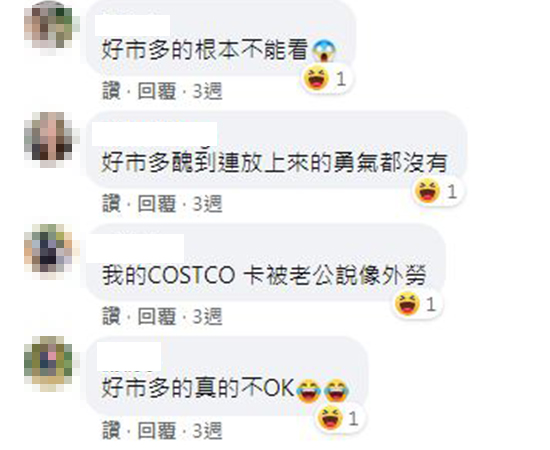Viewport: 550px width, 450px height.
Task: Click the 3週 timestamp on the first comment
Action: (208, 91)
